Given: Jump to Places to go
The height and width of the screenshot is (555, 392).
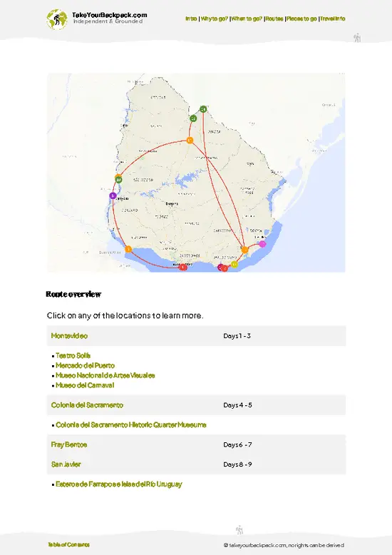Looking at the screenshot, I should (x=301, y=19).
